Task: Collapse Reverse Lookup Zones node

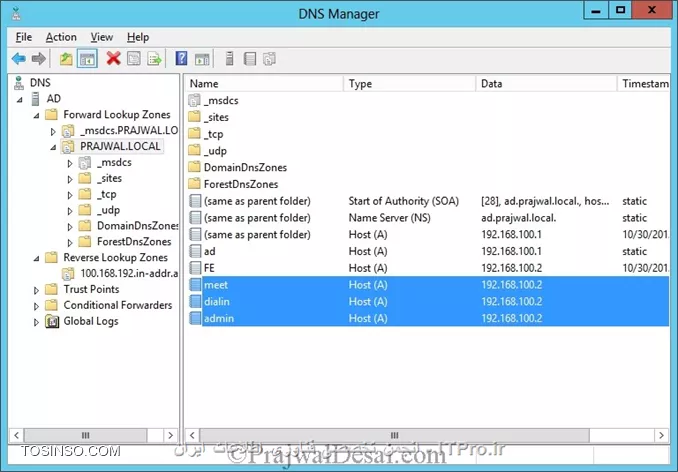Action: click(37, 258)
